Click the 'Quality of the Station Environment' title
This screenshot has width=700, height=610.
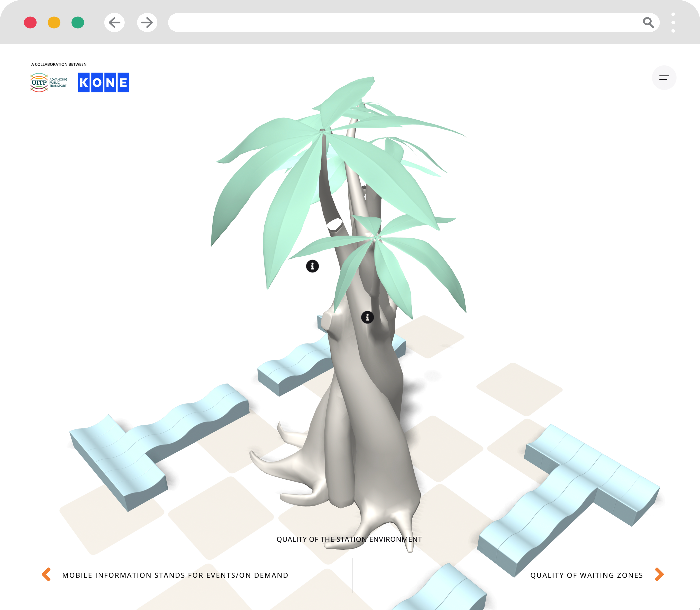pyautogui.click(x=349, y=540)
